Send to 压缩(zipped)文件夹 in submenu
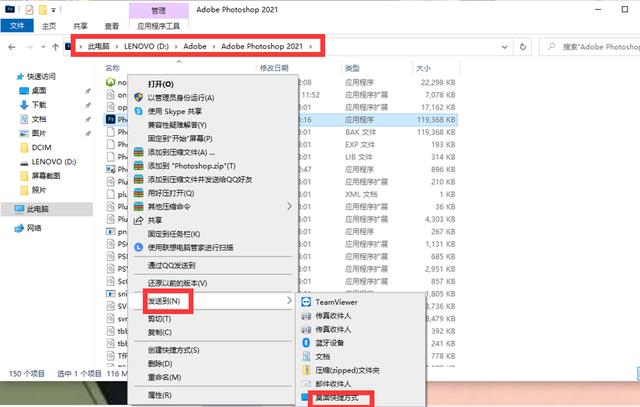The image size is (640, 407). pos(361,370)
